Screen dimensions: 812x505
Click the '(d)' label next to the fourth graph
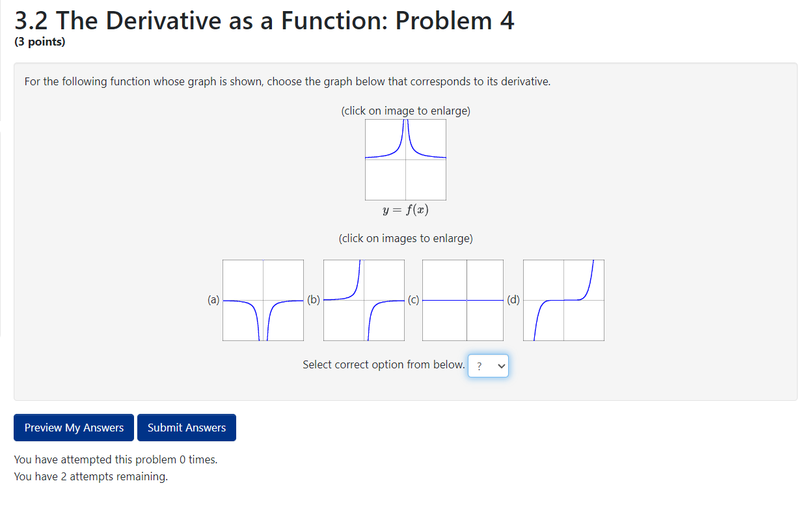coord(513,300)
